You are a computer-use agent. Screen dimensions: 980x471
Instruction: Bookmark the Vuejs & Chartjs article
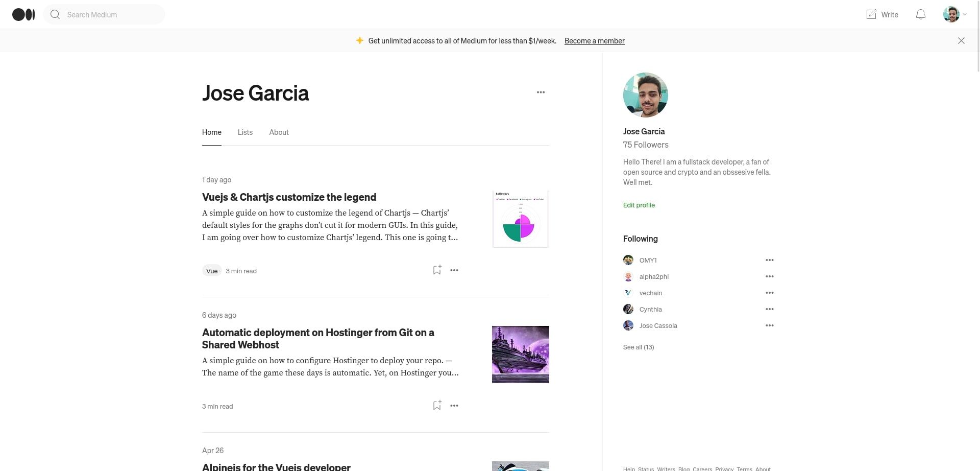[436, 270]
